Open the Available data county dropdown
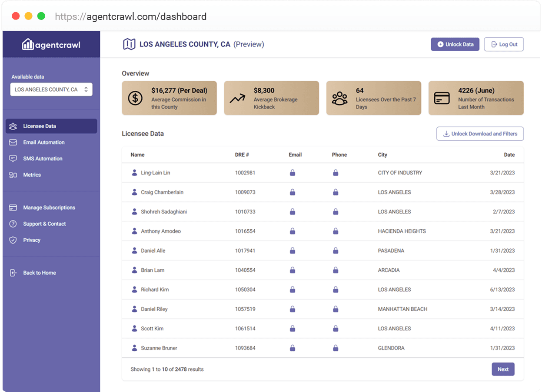 (51, 89)
